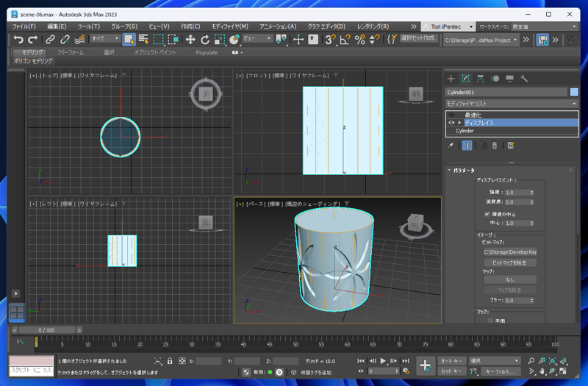The height and width of the screenshot is (386, 588).
Task: Toggle the Percent Snap icon
Action: (360, 40)
